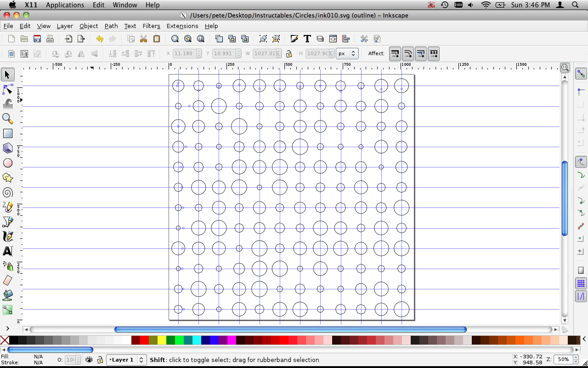Select the 3D Box tool
This screenshot has height=368, width=588.
point(8,148)
